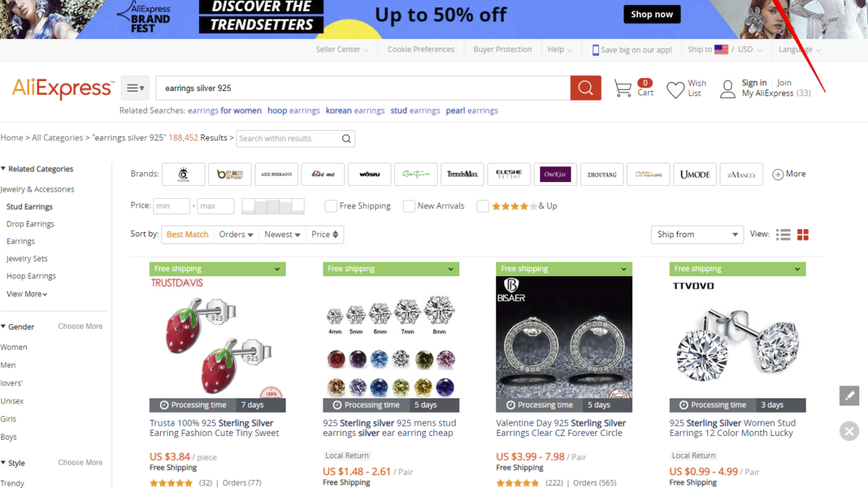Select the Best Match sort tab
The image size is (868, 488).
click(187, 234)
